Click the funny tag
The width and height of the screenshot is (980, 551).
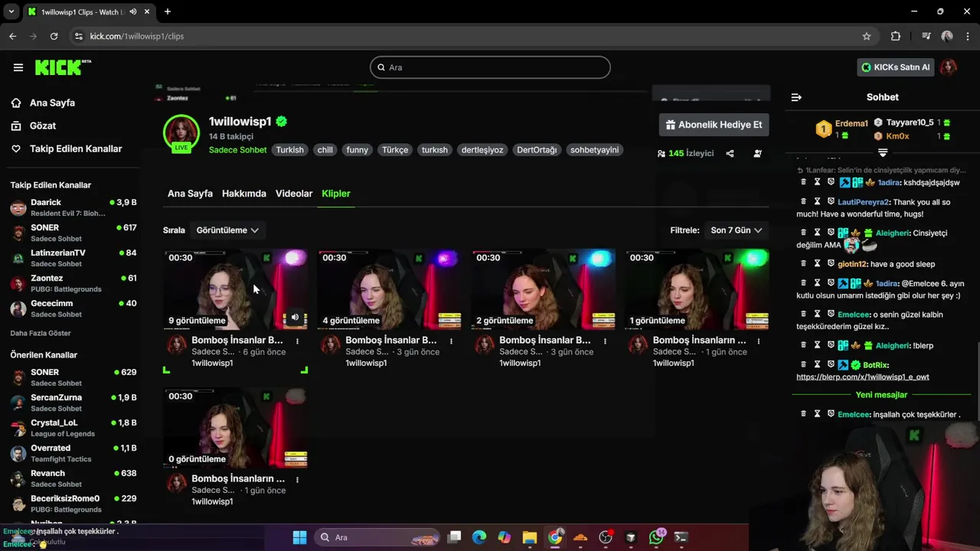coord(357,150)
